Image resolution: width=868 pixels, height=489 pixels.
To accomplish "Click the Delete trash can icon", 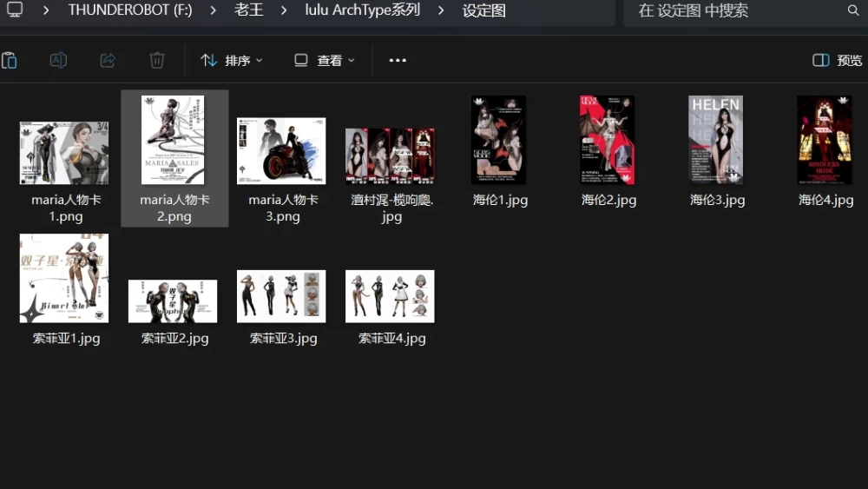I will click(x=157, y=60).
